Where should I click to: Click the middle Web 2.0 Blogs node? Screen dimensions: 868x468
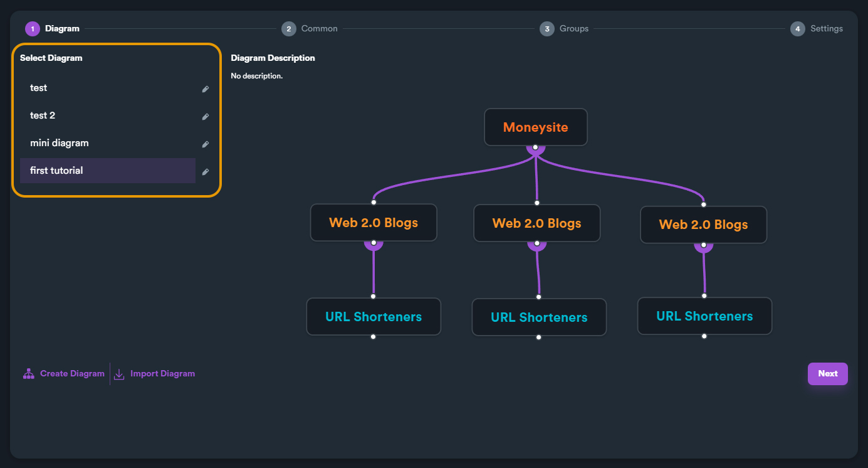pos(536,223)
